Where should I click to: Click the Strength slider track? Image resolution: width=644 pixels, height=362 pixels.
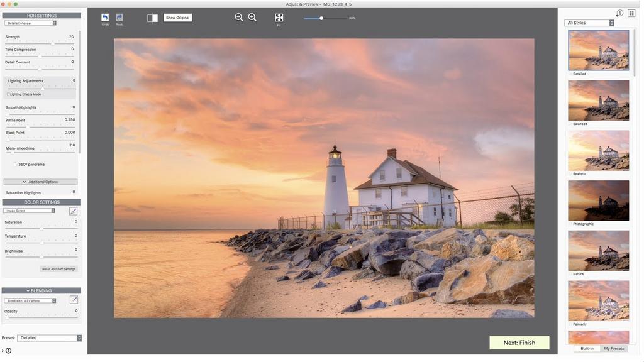pos(40,43)
